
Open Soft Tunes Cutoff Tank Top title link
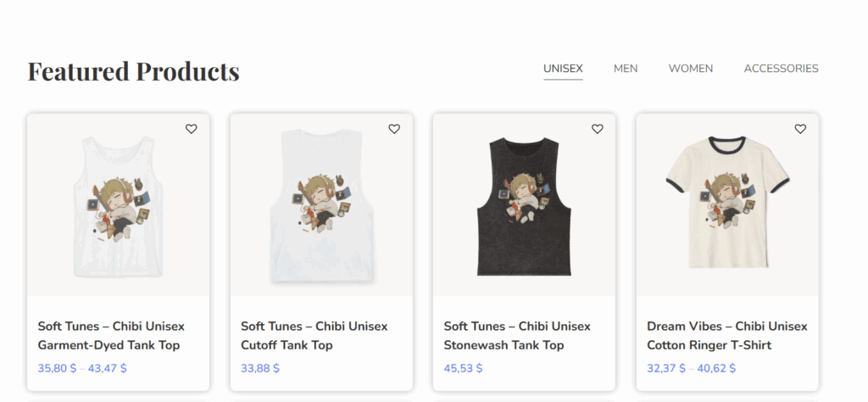click(314, 336)
